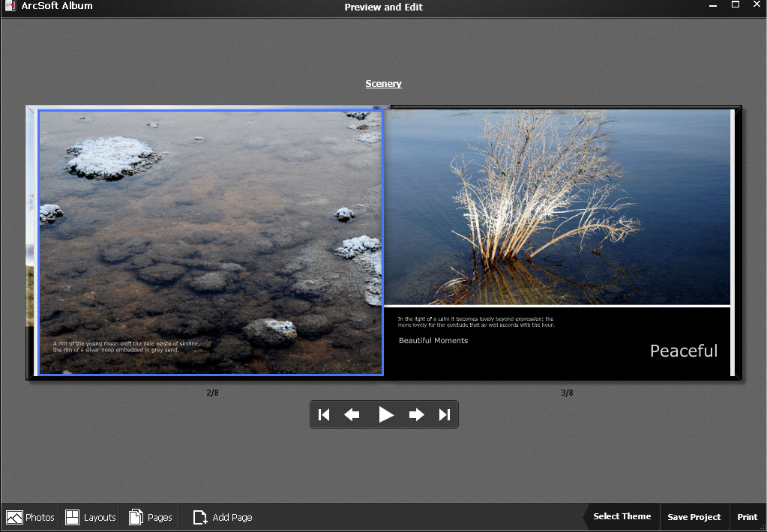This screenshot has height=532, width=767.
Task: Edit the Scenery album title
Action: (383, 84)
